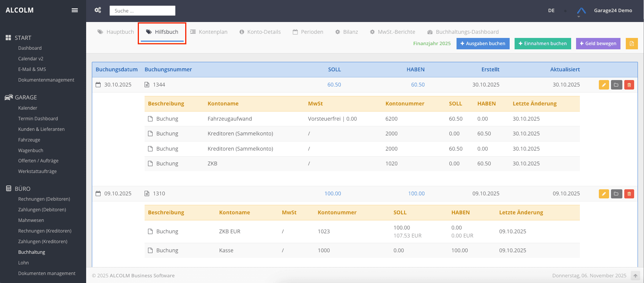Open folder icon for booking 1310
Image resolution: width=644 pixels, height=283 pixels.
[616, 194]
